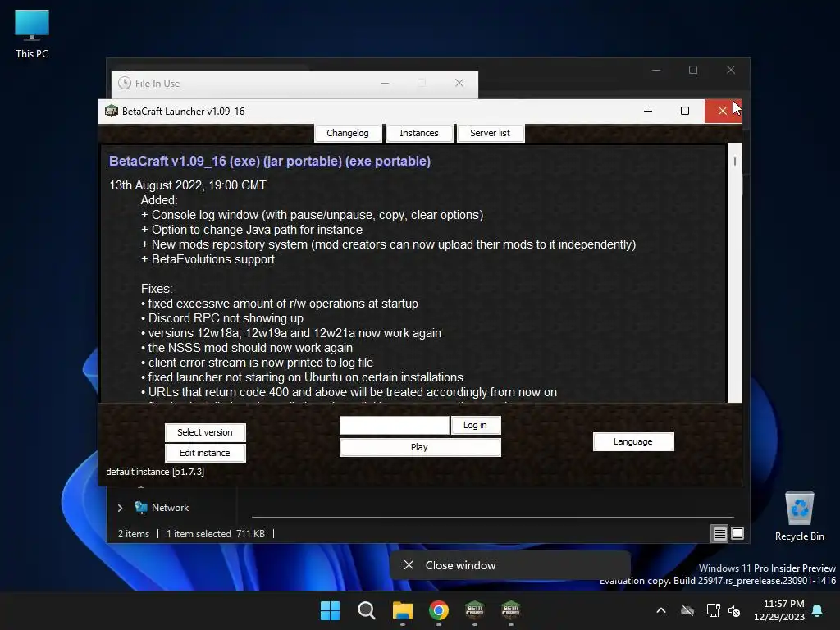Click the changelog vertical scrollbar
Image resolution: width=840 pixels, height=630 pixels.
[x=734, y=272]
